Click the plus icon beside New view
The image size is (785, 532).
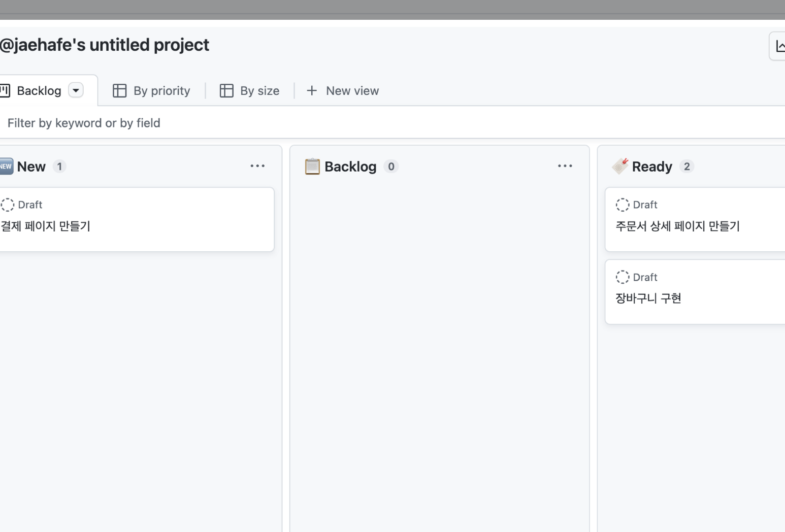point(312,91)
